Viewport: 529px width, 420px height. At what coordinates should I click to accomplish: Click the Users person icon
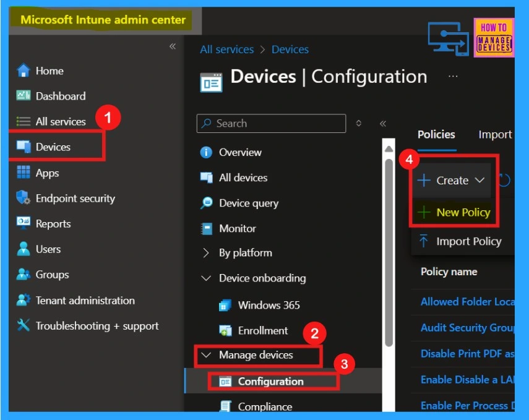(x=24, y=249)
